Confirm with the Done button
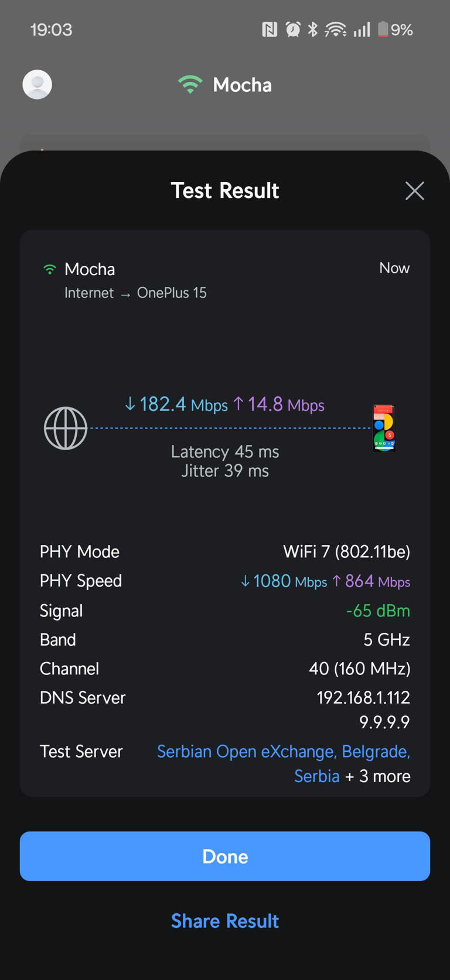Viewport: 450px width, 980px height. (225, 856)
